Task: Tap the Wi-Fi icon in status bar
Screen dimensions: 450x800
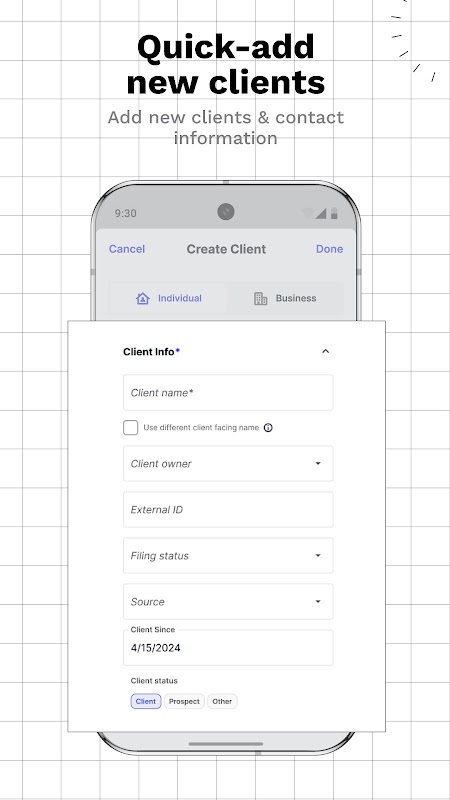Action: (x=307, y=213)
